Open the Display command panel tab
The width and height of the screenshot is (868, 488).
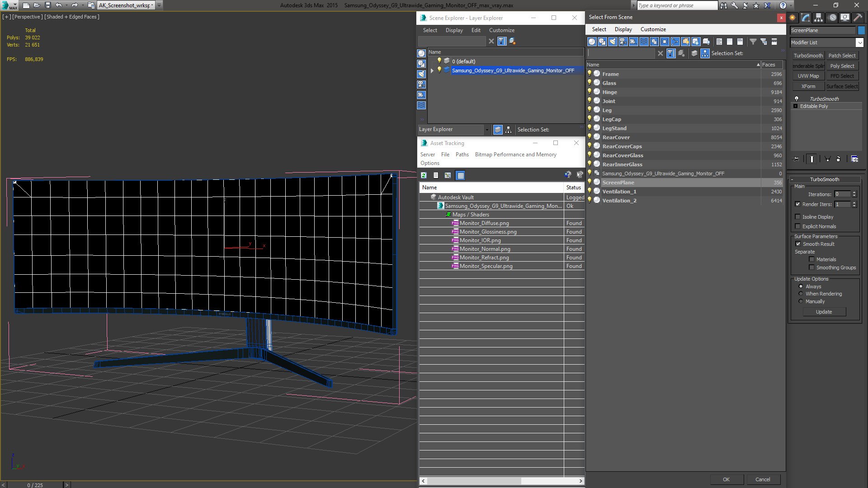pos(845,18)
